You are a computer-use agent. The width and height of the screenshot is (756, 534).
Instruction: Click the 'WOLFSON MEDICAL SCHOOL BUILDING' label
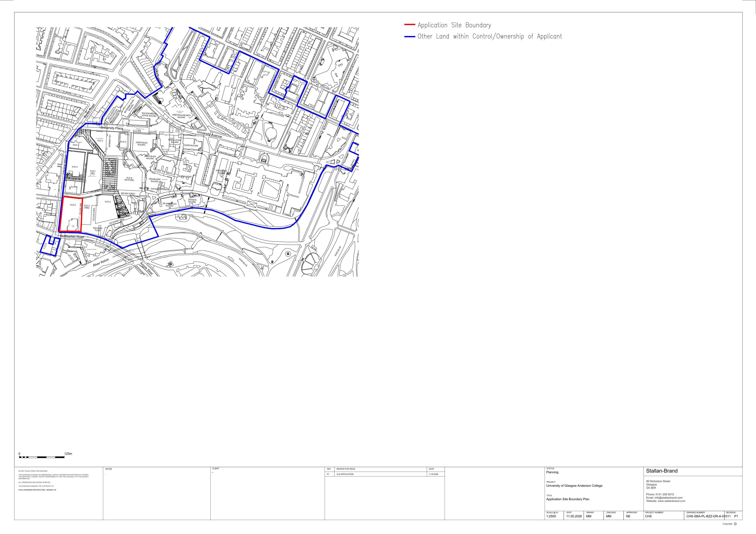pyautogui.click(x=149, y=115)
